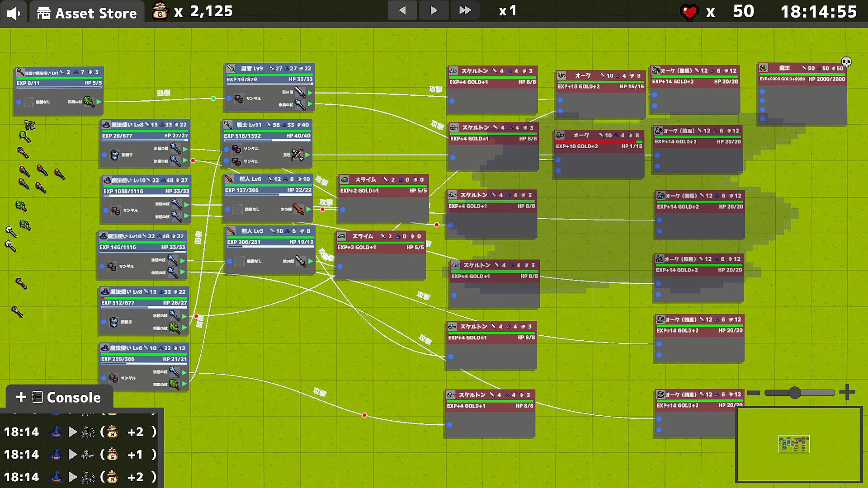Screen dimensions: 868x488
Task: Click the 勇者 Lv9 sword class icon
Action: tap(231, 69)
